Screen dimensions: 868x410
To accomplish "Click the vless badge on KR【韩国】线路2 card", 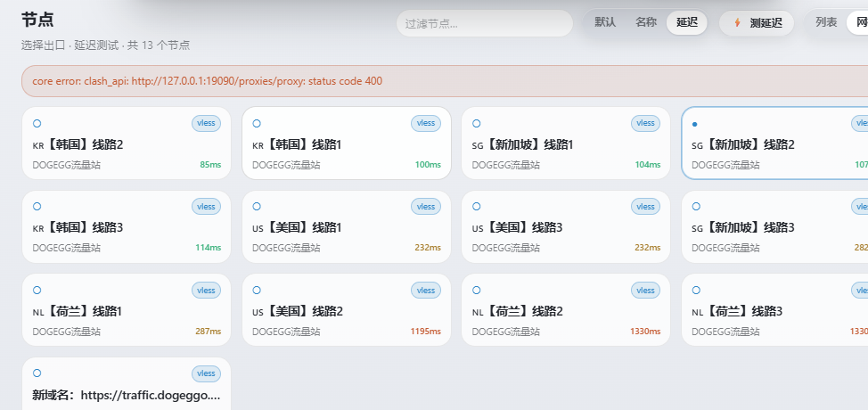I will click(x=206, y=123).
